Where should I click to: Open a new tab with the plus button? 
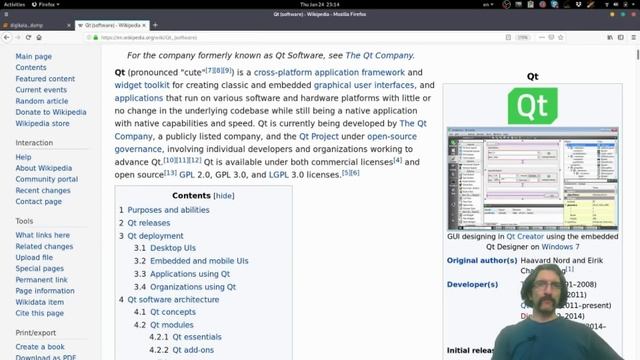155,25
